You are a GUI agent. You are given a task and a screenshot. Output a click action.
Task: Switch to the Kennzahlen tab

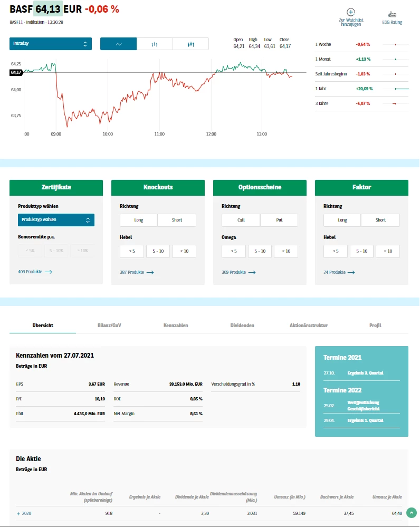coord(176,325)
